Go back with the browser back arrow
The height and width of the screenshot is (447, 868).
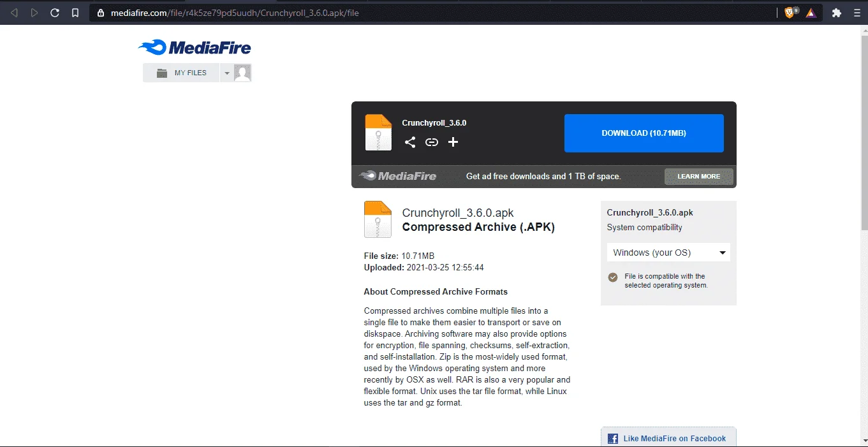(15, 13)
